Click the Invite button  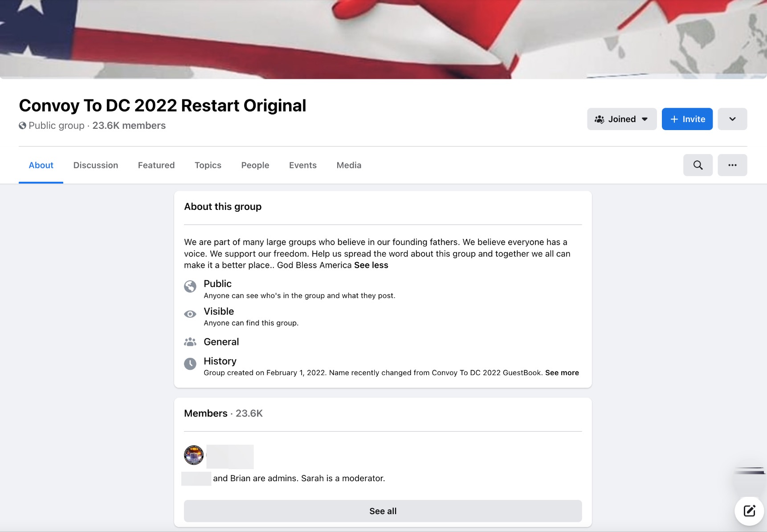pos(687,119)
